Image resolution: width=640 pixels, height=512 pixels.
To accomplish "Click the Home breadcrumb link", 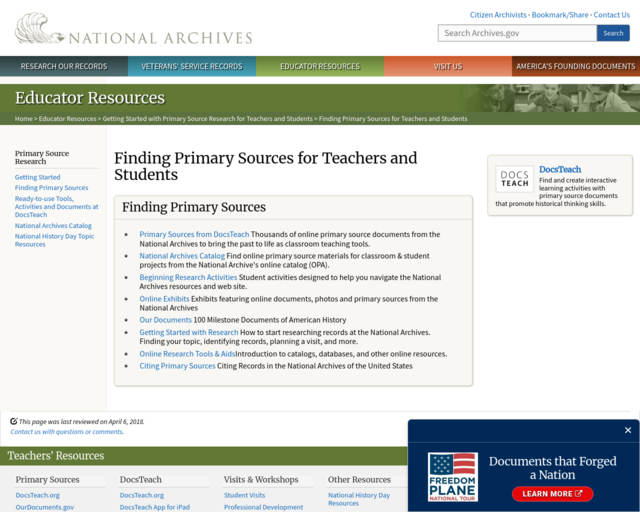I will pyautogui.click(x=23, y=119).
